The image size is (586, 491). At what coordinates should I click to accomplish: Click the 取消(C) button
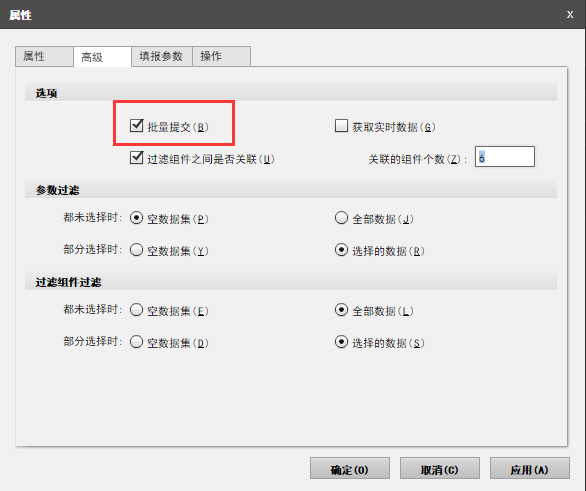pos(440,468)
